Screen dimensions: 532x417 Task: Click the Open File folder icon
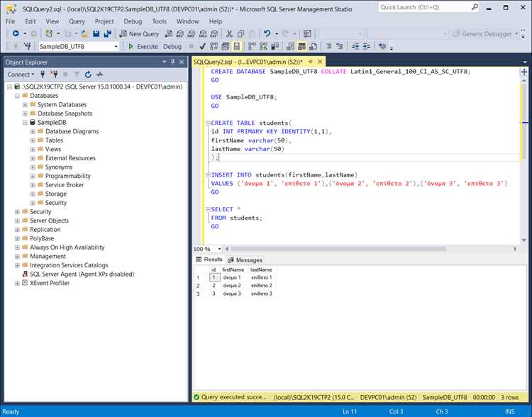point(84,33)
